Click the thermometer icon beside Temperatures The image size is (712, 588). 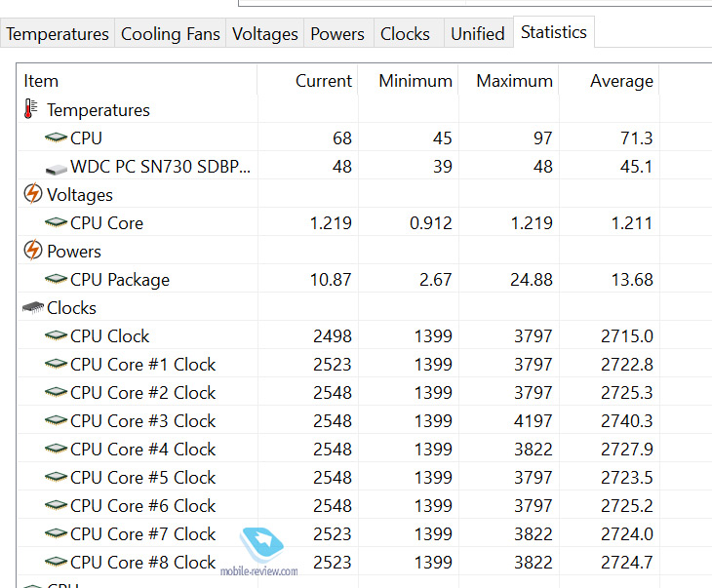[x=31, y=109]
